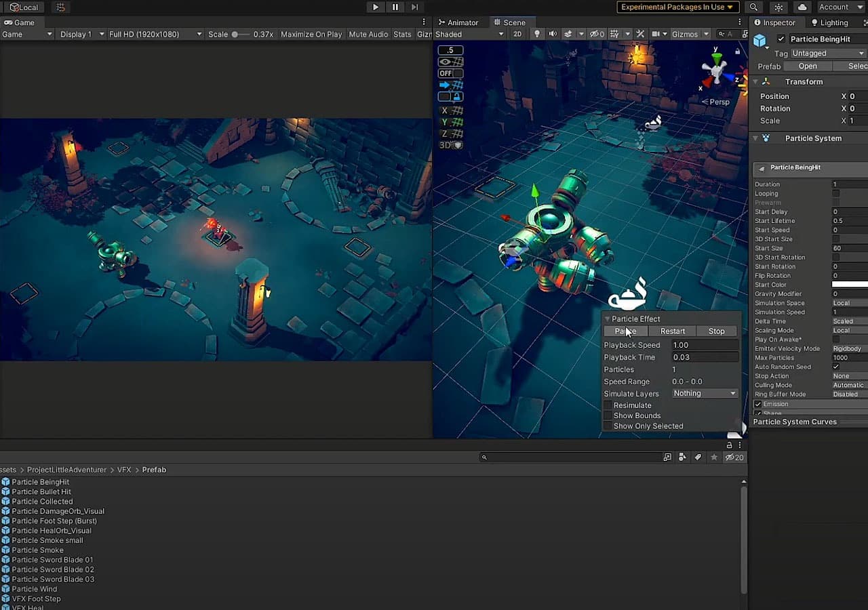Image resolution: width=868 pixels, height=610 pixels.
Task: Click the grid visibility eye overlay icon
Action: [x=450, y=62]
